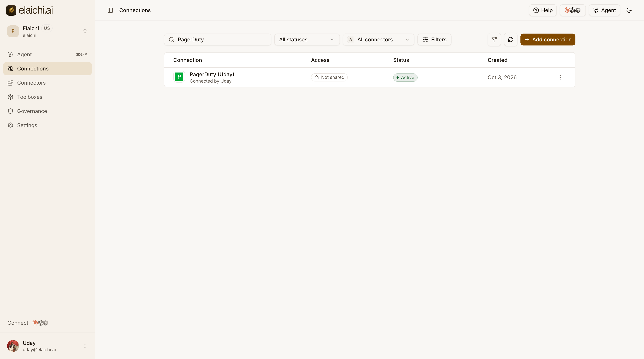Click the Active status badge
Image resolution: width=644 pixels, height=359 pixels.
pyautogui.click(x=405, y=78)
